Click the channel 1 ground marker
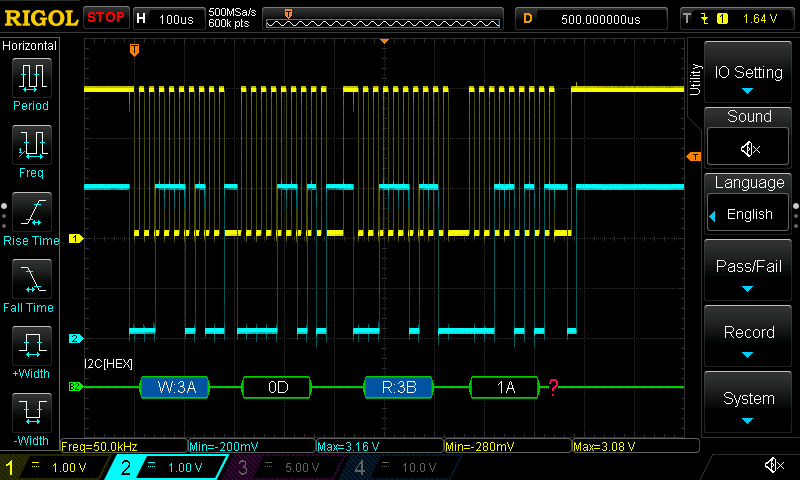Image resolution: width=800 pixels, height=480 pixels. tap(76, 238)
